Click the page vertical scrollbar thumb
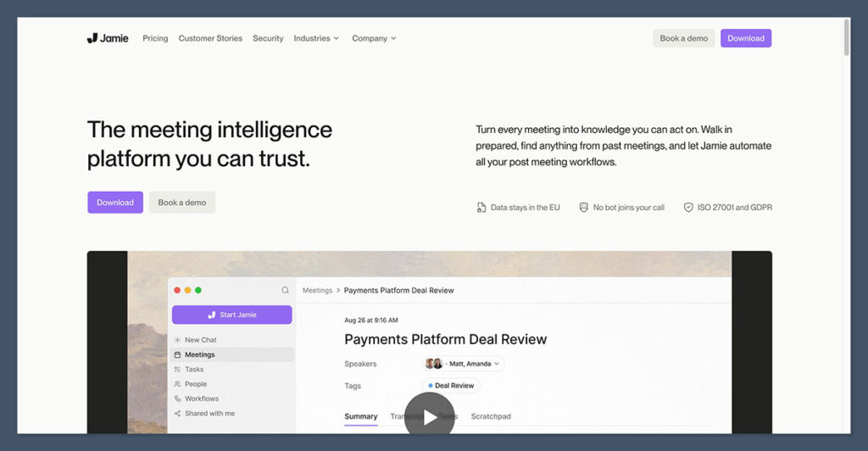 (847, 37)
